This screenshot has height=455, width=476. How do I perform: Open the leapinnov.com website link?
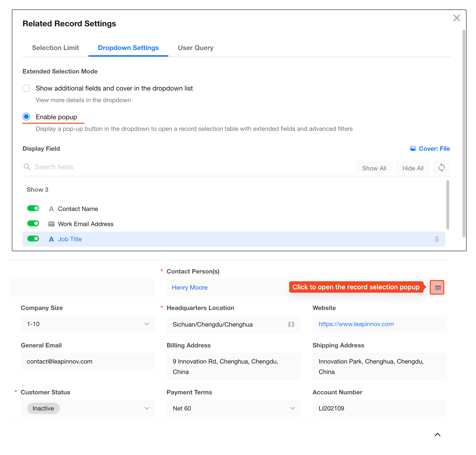pos(356,324)
